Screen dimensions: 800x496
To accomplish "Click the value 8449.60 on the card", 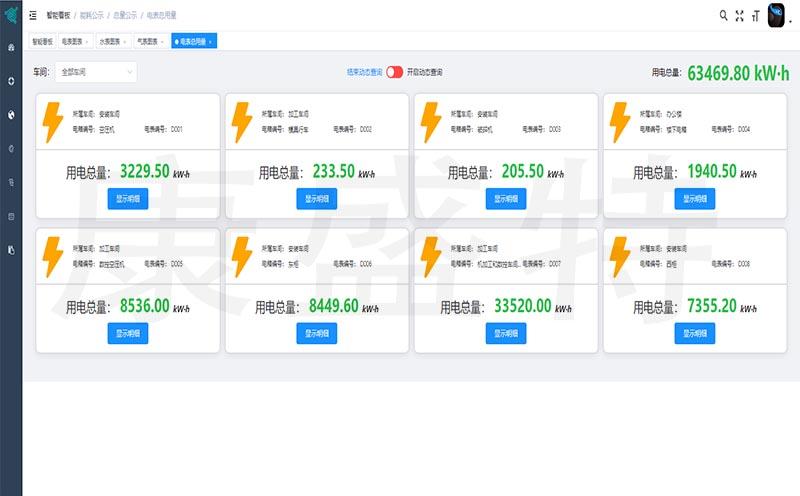I will click(334, 306).
